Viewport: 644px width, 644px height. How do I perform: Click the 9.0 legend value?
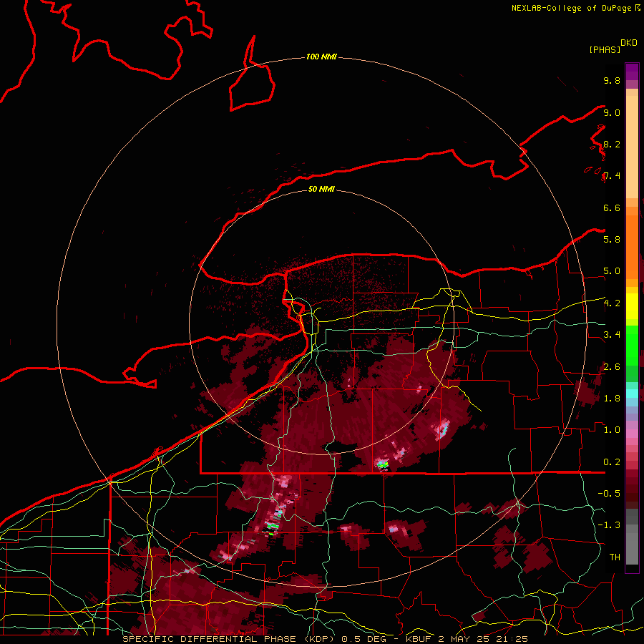click(x=612, y=112)
